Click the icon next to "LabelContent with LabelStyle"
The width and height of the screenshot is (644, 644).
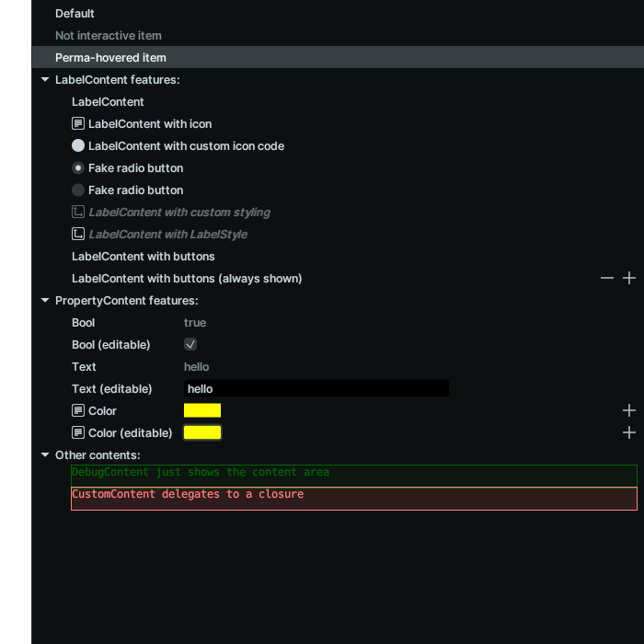click(x=78, y=235)
